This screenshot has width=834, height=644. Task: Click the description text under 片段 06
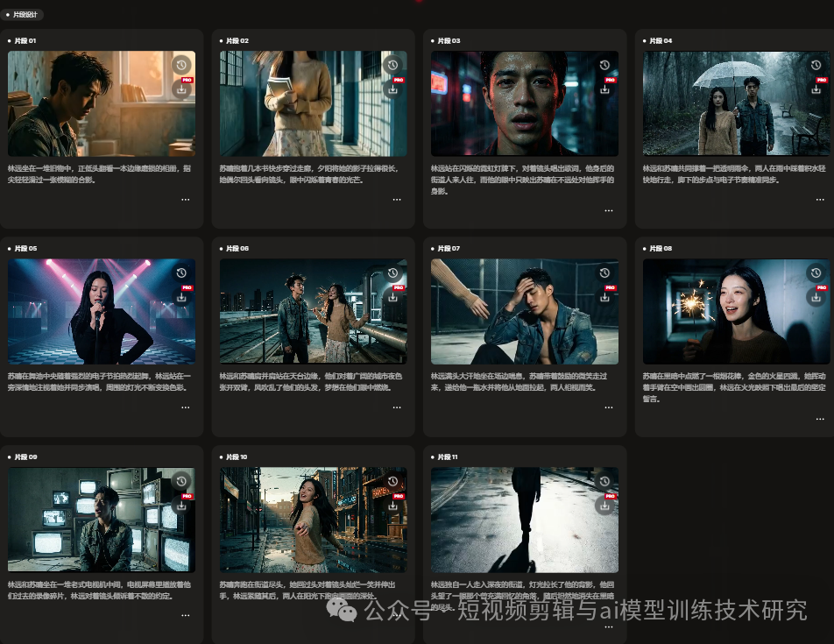[311, 382]
